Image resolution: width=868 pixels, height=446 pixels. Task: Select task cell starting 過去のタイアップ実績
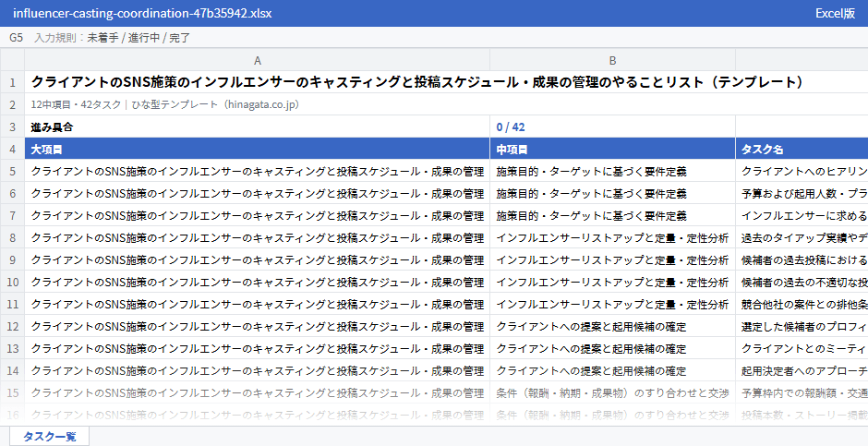pyautogui.click(x=802, y=237)
